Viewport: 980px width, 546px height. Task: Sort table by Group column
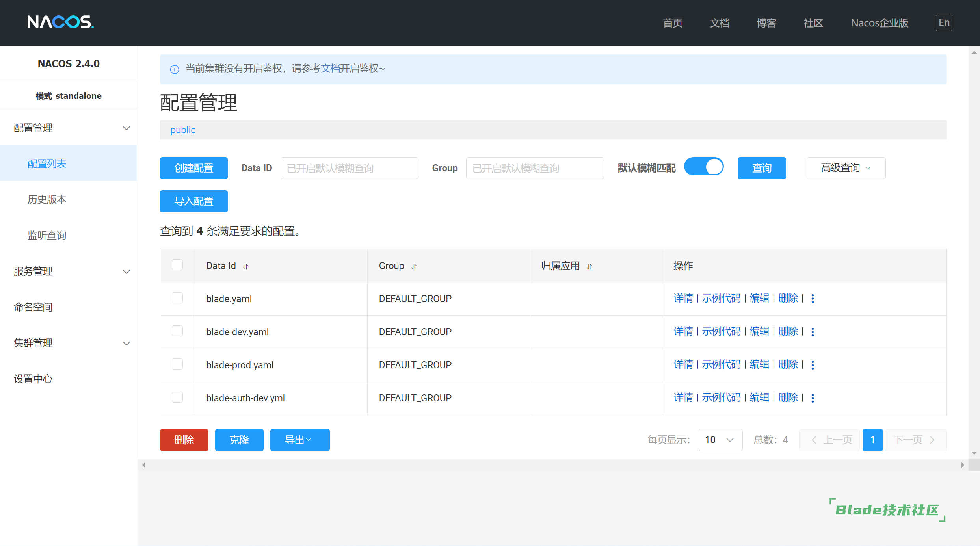[x=414, y=267]
